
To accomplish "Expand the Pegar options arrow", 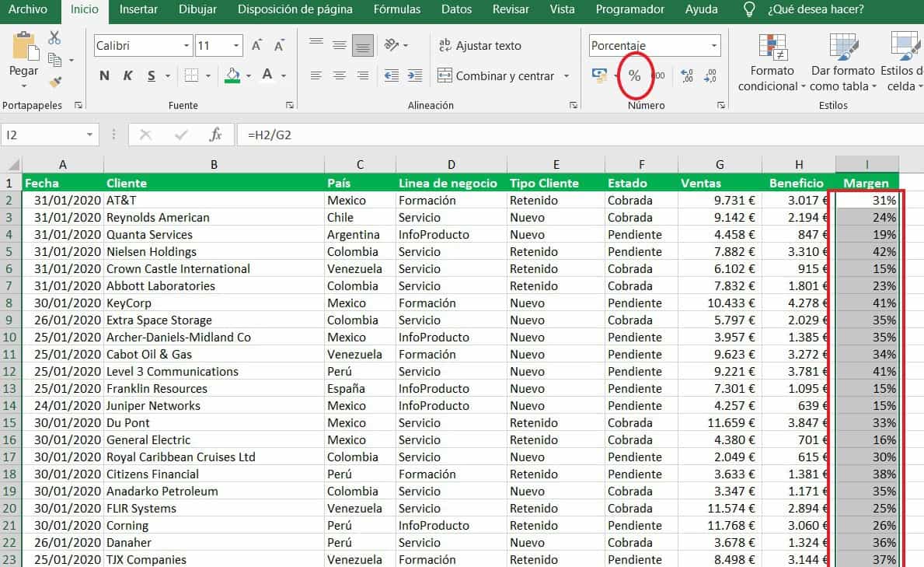I will [x=23, y=87].
